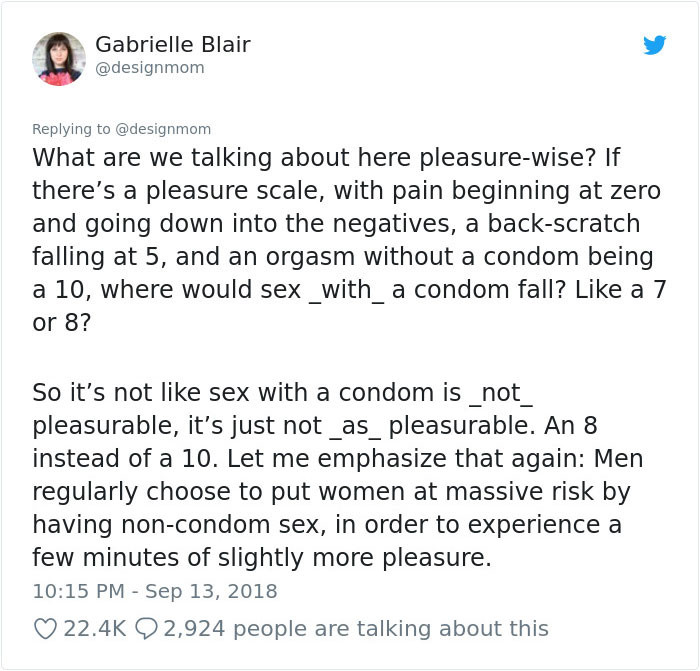The image size is (700, 671).
Task: Like the tweet with the heart icon
Action: [x=45, y=628]
